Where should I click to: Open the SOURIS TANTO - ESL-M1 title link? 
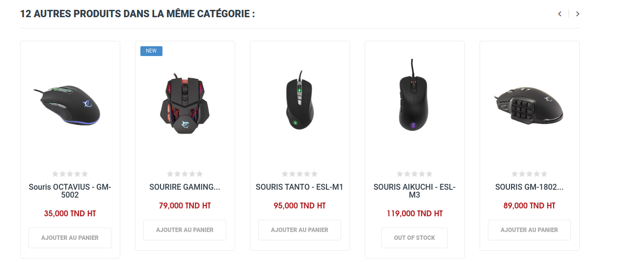tap(300, 187)
